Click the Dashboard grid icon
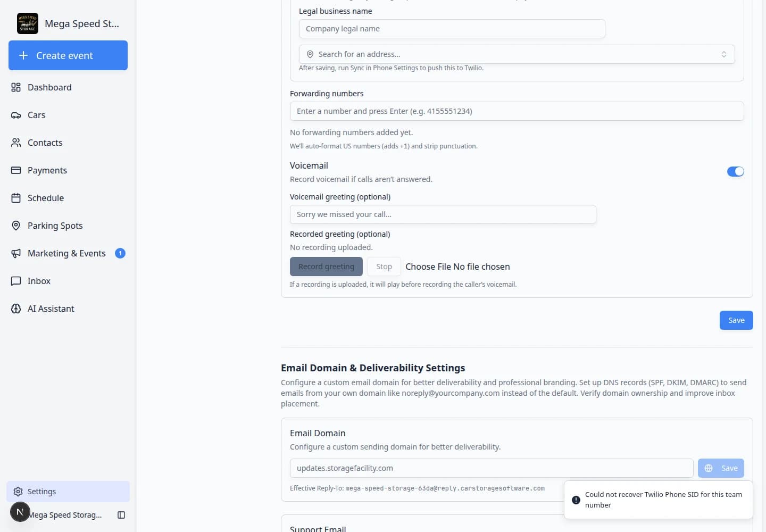This screenshot has height=532, width=766. tap(16, 87)
